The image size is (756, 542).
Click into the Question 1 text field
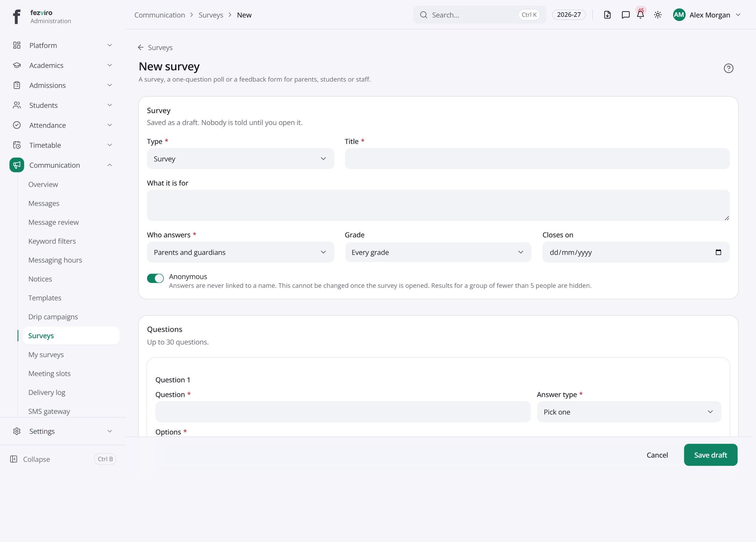(343, 412)
